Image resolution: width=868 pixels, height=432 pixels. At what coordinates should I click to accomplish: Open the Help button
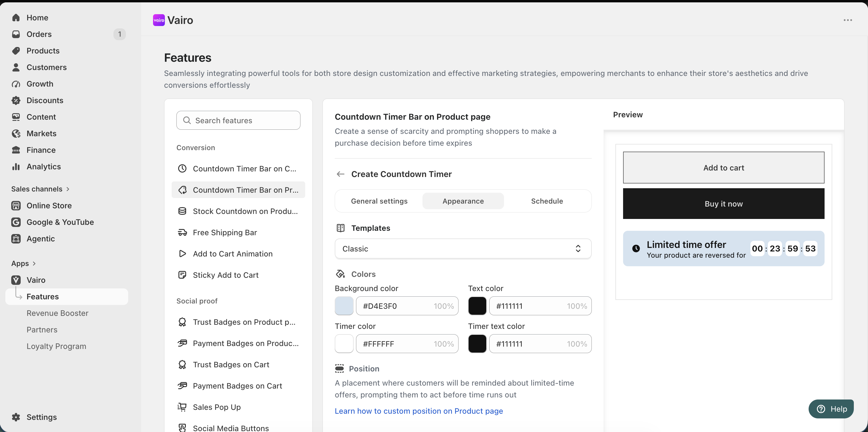[x=831, y=409]
